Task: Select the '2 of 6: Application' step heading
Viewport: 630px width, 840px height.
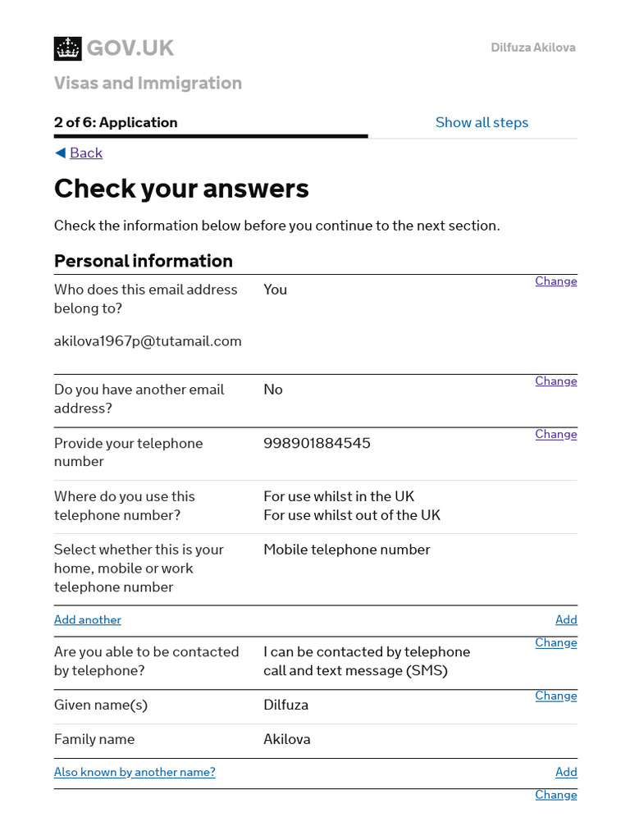Action: pyautogui.click(x=116, y=122)
